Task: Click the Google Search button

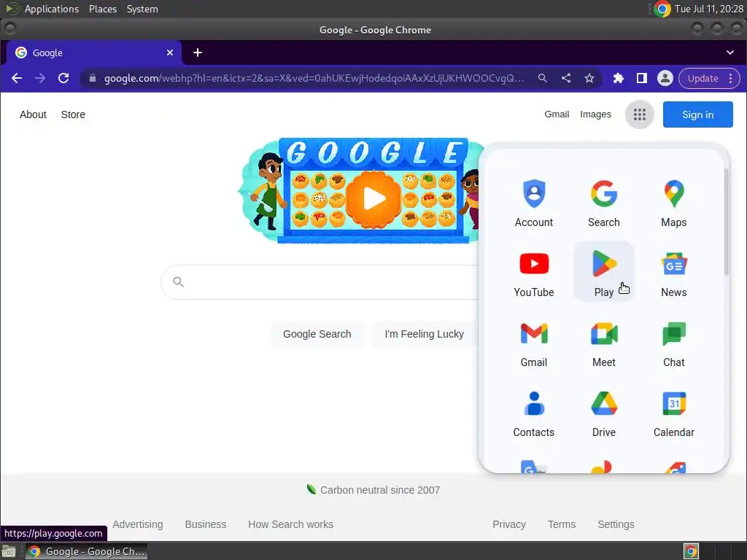Action: pyautogui.click(x=317, y=334)
